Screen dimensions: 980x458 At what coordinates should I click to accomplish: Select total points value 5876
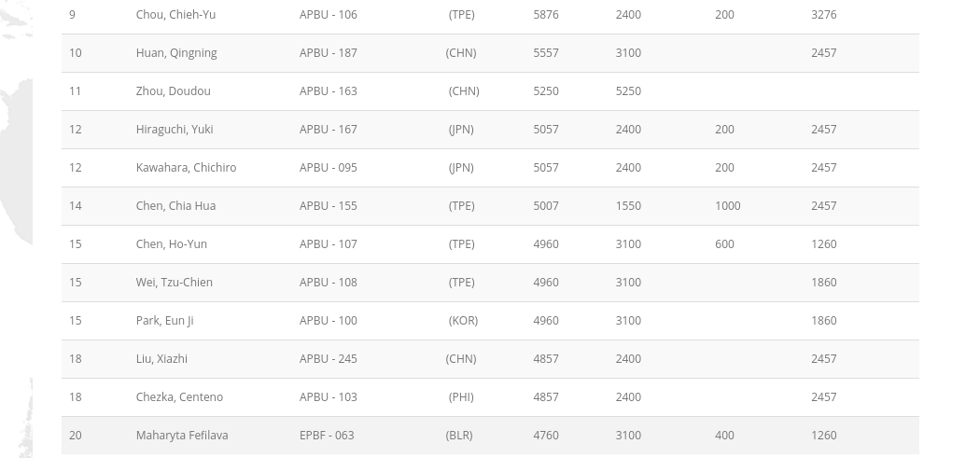click(546, 15)
